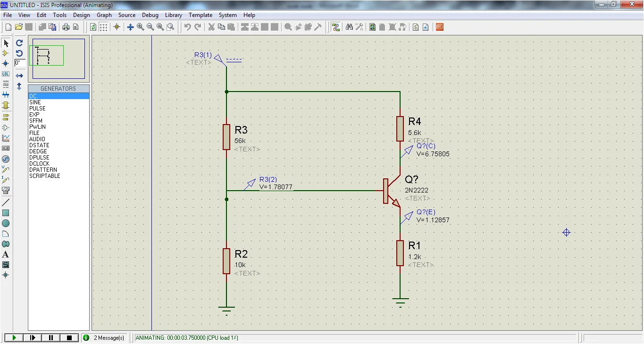Select the Voltage Probe mode tool
The width and height of the screenshot is (644, 344).
tap(6, 169)
